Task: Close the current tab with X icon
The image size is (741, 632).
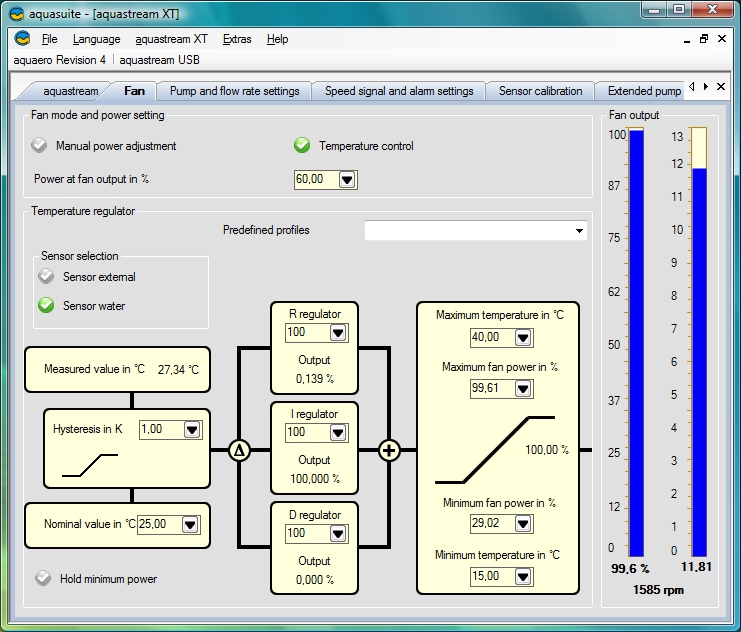Action: (x=721, y=87)
